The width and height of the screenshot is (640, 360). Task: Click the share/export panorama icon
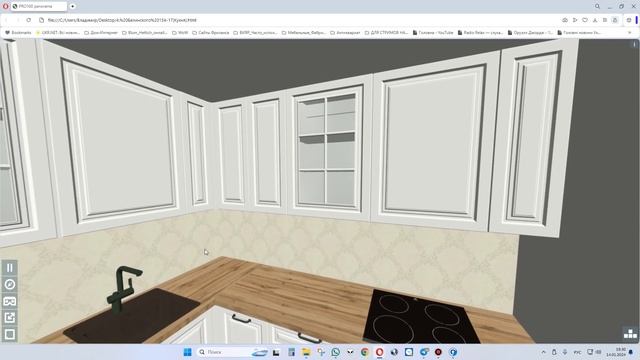pyautogui.click(x=10, y=318)
